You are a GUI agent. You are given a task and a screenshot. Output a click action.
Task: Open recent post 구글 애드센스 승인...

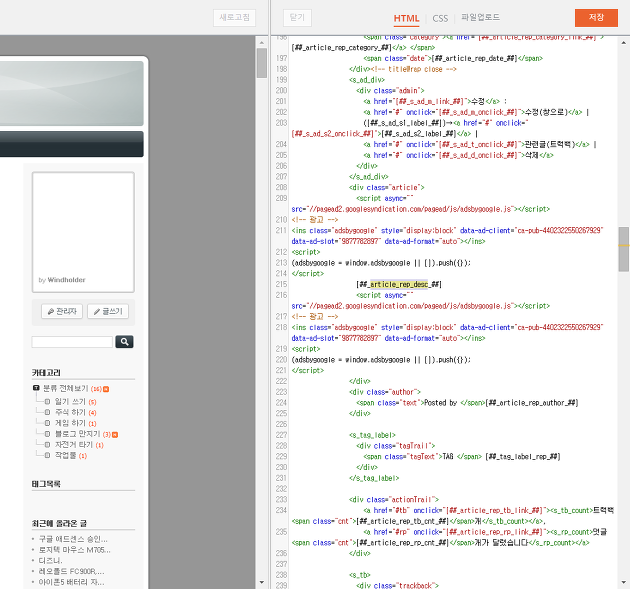click(x=73, y=539)
